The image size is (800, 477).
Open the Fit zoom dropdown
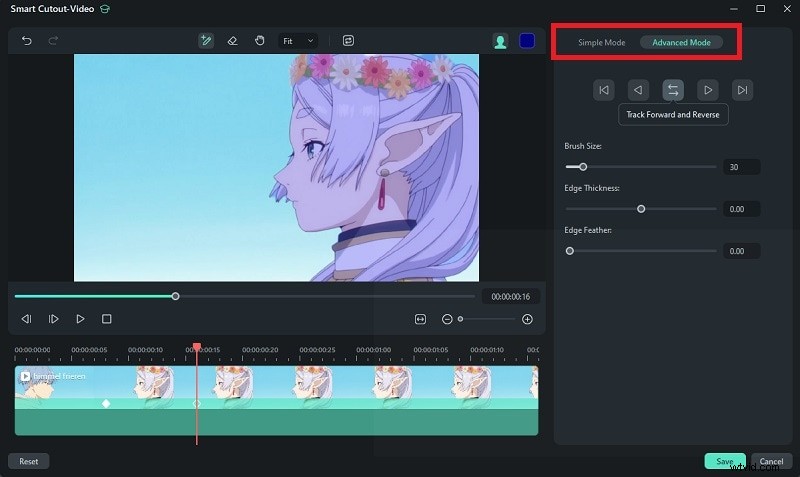coord(298,41)
